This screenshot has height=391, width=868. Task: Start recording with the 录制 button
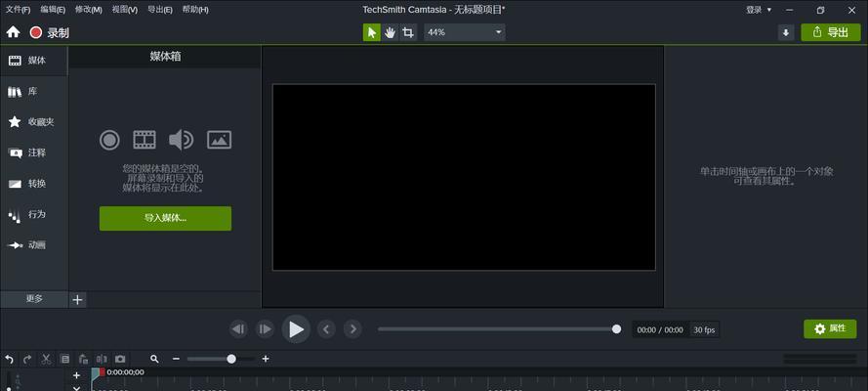pos(50,32)
